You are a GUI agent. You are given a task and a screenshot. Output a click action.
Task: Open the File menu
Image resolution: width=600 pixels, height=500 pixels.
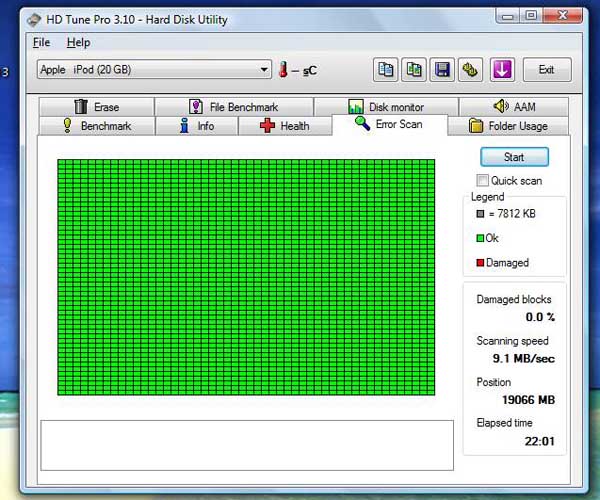pyautogui.click(x=41, y=43)
